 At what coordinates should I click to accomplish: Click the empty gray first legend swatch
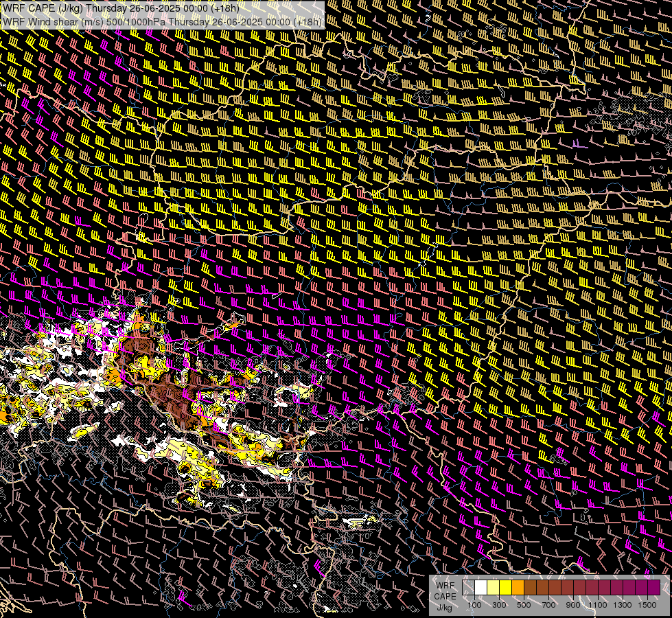pyautogui.click(x=468, y=588)
